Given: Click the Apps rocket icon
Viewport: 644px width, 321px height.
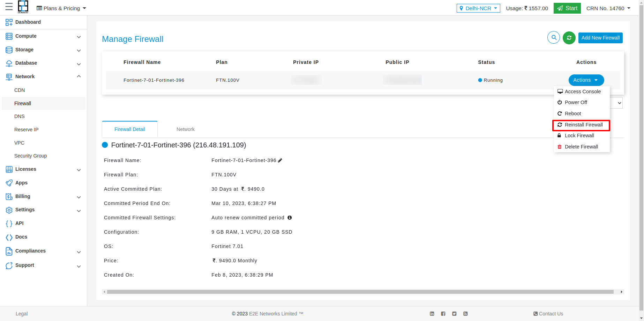Looking at the screenshot, I should point(9,183).
